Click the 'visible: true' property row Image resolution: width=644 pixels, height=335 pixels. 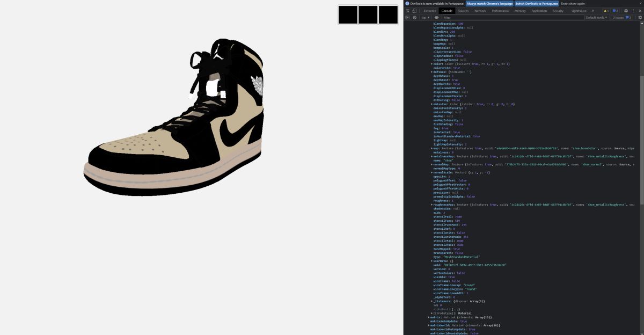tap(445, 277)
